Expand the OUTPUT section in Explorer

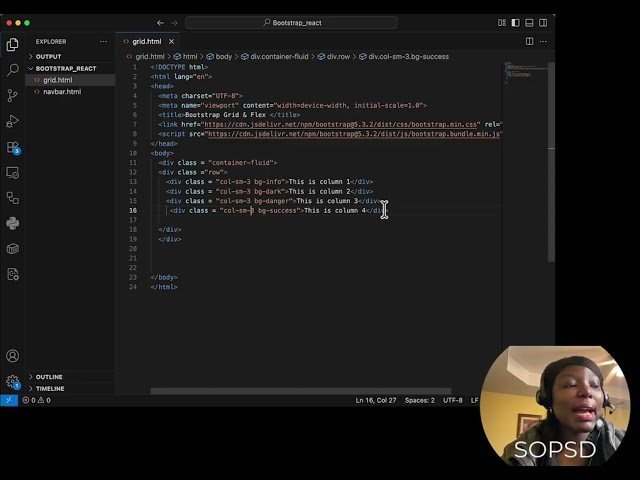pyautogui.click(x=48, y=57)
